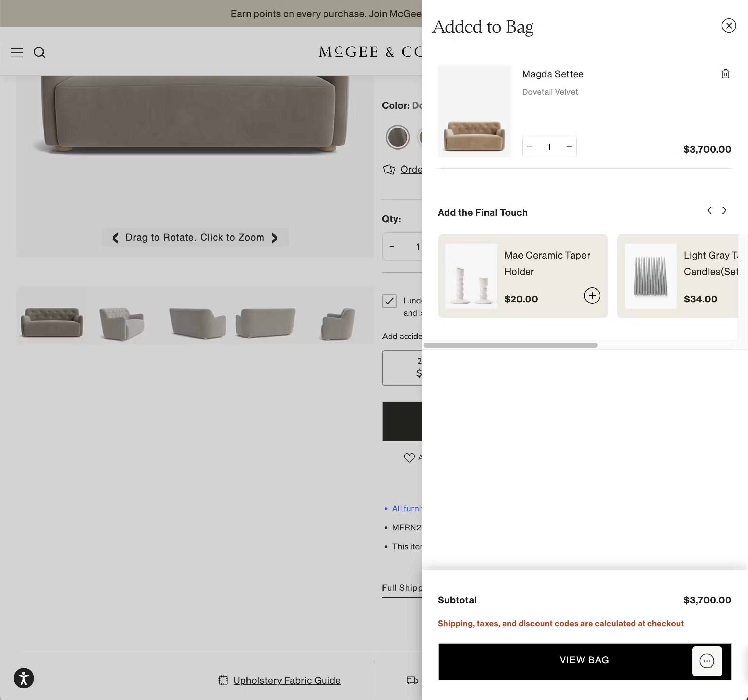The width and height of the screenshot is (748, 700).
Task: Delete Magda Settee using the trash icon
Action: click(x=726, y=74)
